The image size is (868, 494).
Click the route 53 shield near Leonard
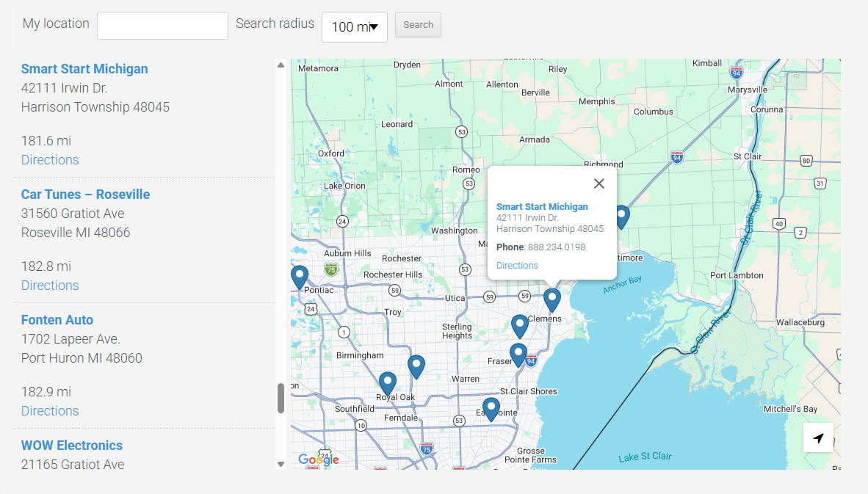462,131
